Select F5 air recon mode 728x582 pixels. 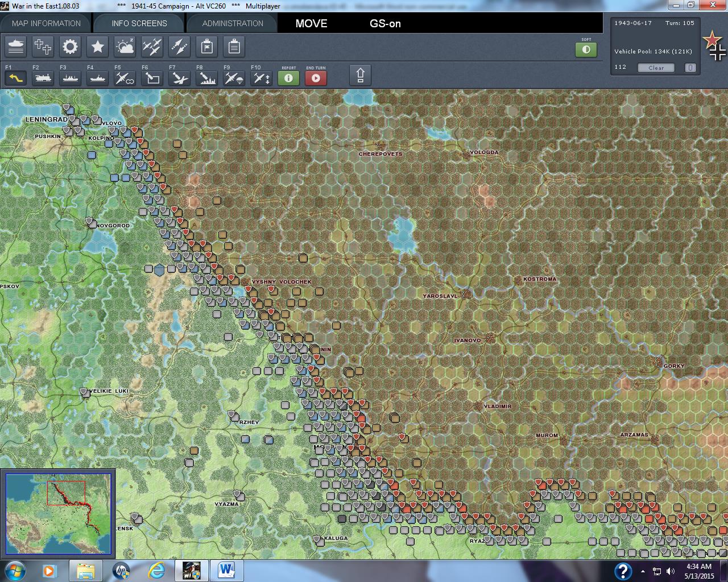click(125, 77)
